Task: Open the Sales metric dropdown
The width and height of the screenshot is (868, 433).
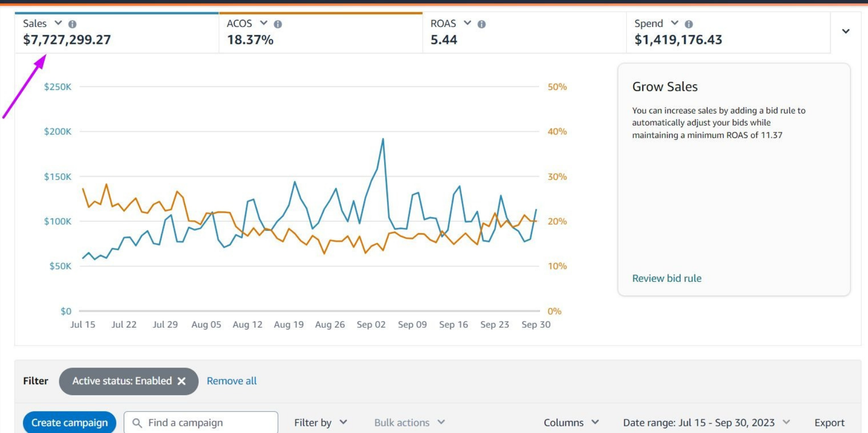Action: 58,23
